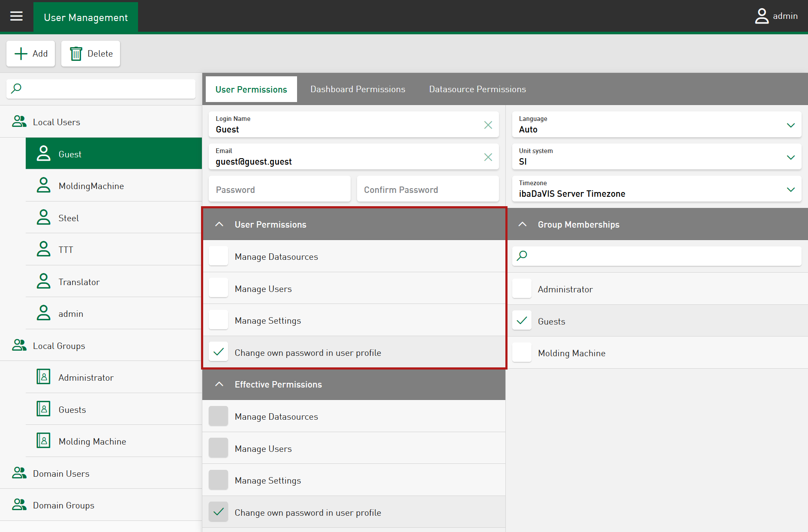Click the admin user profile icon
The height and width of the screenshot is (532, 808).
[x=761, y=16]
